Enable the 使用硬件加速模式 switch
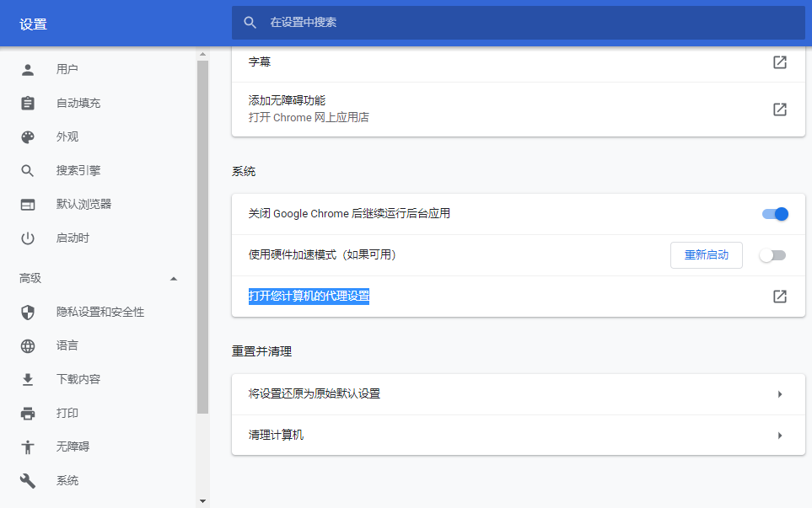Screen dimensions: 812x508 point(772,255)
